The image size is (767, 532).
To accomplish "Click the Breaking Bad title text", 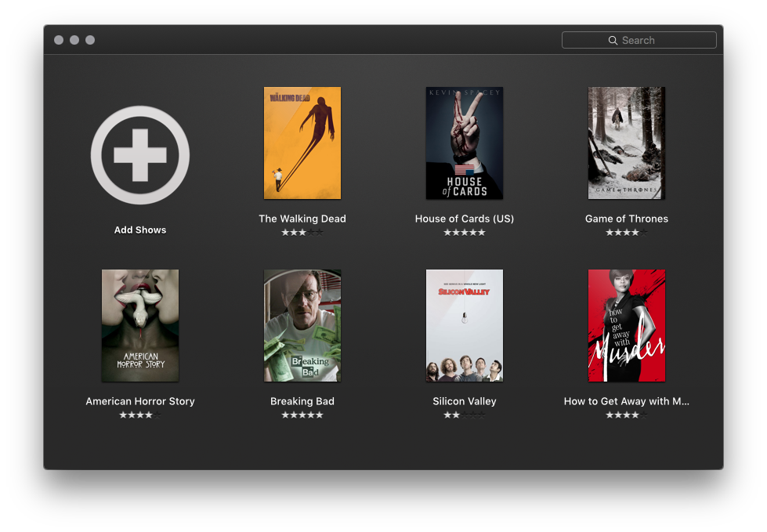I will coord(302,401).
